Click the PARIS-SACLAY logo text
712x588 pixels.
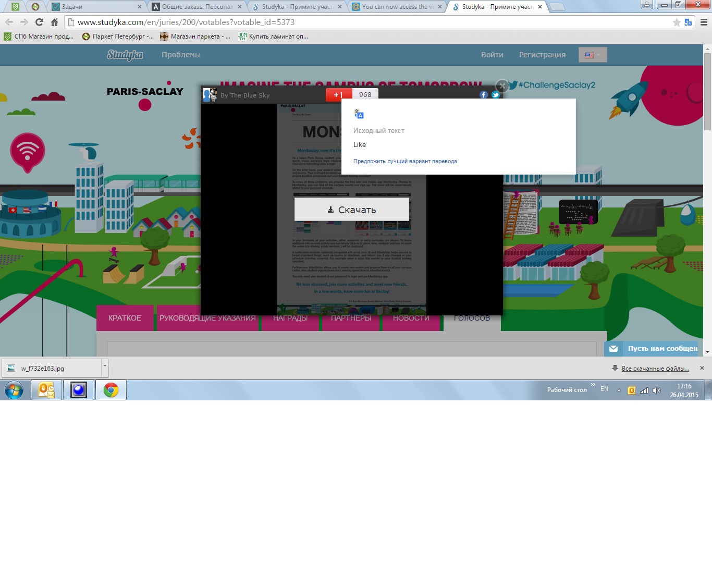145,92
